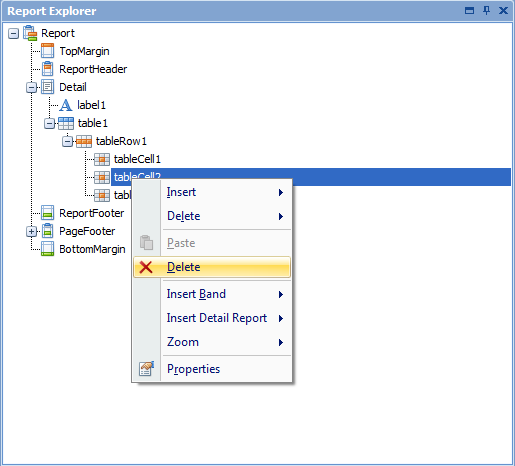The image size is (515, 466).
Task: Expand the PageFooter node
Action: pos(31,231)
